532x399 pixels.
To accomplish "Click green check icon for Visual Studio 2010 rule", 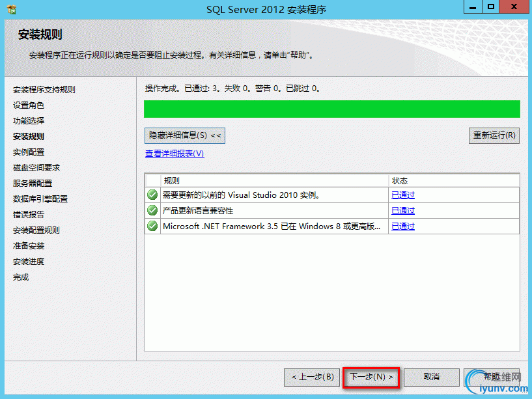I will (152, 195).
